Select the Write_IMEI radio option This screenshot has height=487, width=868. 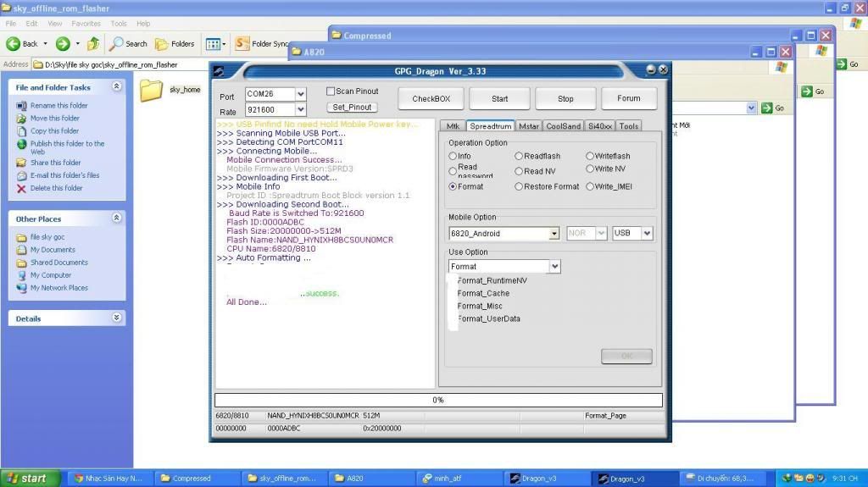click(590, 186)
